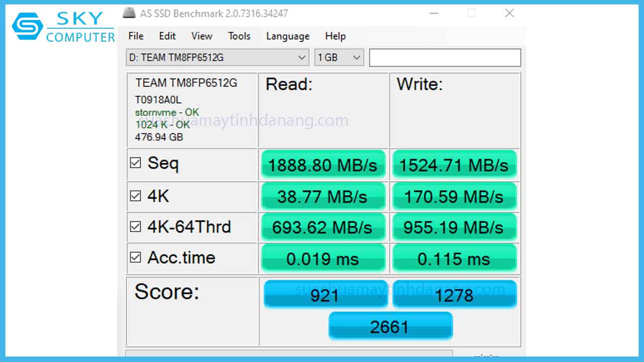This screenshot has height=362, width=644.
Task: Open the 1 GB test size dropdown
Action: point(339,57)
